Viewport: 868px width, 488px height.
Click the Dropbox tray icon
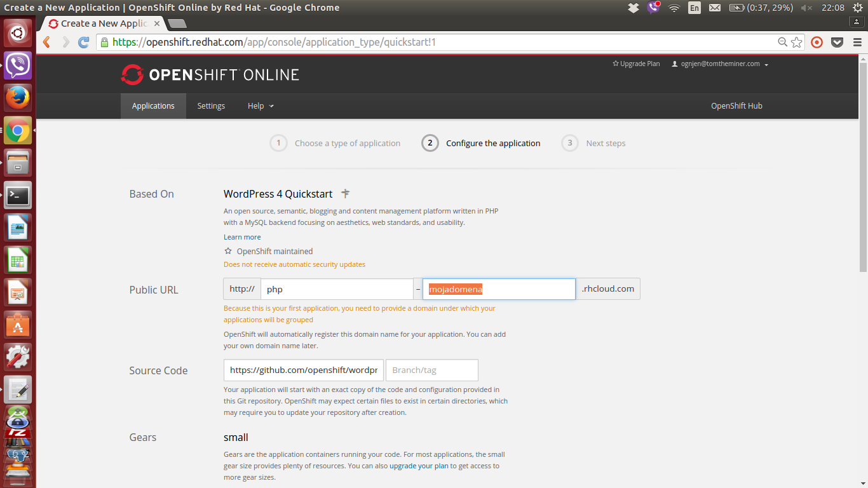(633, 8)
